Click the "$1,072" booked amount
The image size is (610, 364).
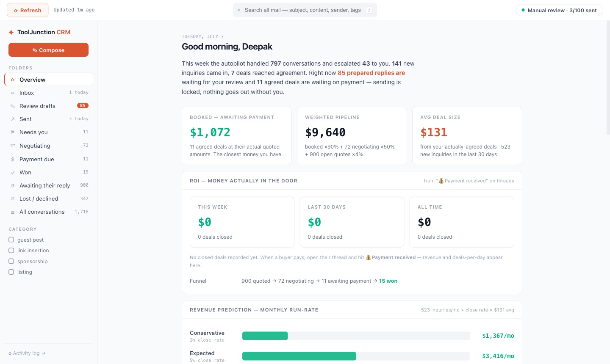point(210,132)
